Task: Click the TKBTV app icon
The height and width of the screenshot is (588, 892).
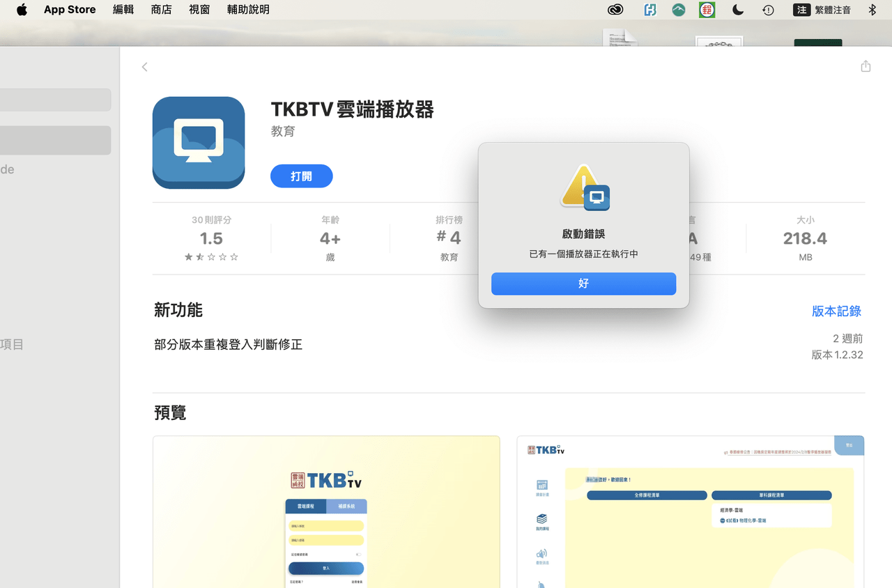Action: (199, 142)
